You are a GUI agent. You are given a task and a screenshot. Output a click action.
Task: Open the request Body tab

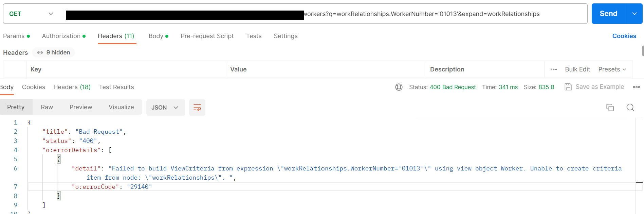click(158, 36)
